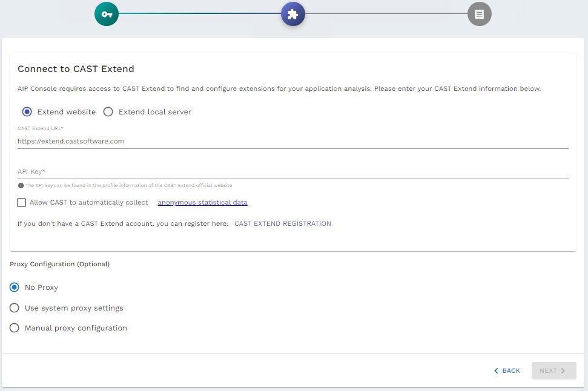The height and width of the screenshot is (391, 588).
Task: Navigate to the final summary wizard step
Action: [x=479, y=13]
